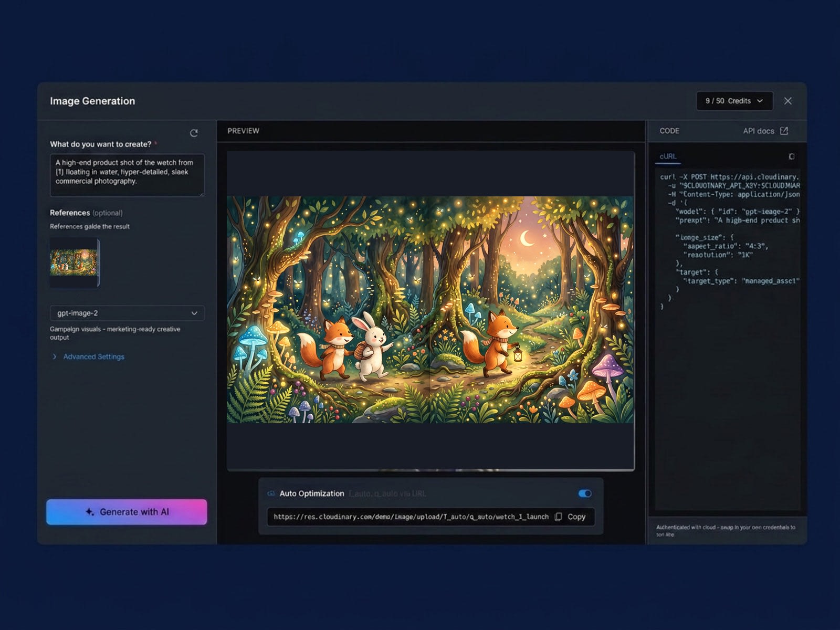Select the forest reference image thumbnail

(x=74, y=262)
